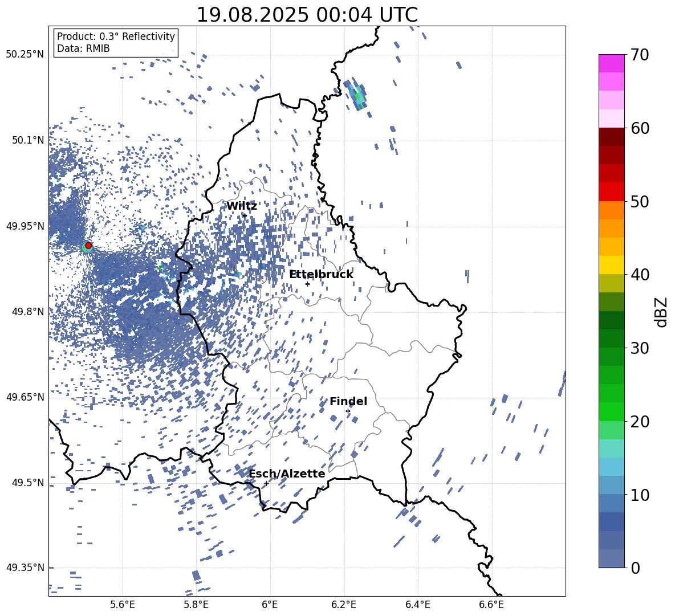The width and height of the screenshot is (675, 616).
Task: Click the colorbar value 20
Action: (x=640, y=421)
